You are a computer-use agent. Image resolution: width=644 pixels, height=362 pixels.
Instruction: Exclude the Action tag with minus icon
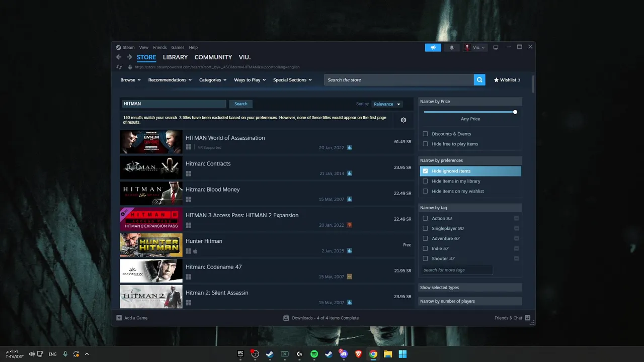click(516, 218)
